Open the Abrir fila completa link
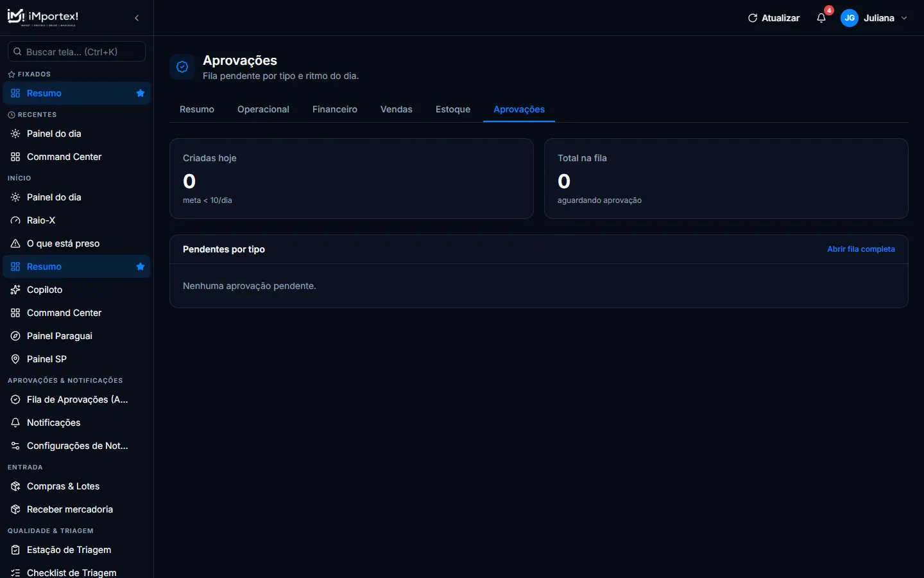Screen dimensions: 924x578 tap(861, 249)
